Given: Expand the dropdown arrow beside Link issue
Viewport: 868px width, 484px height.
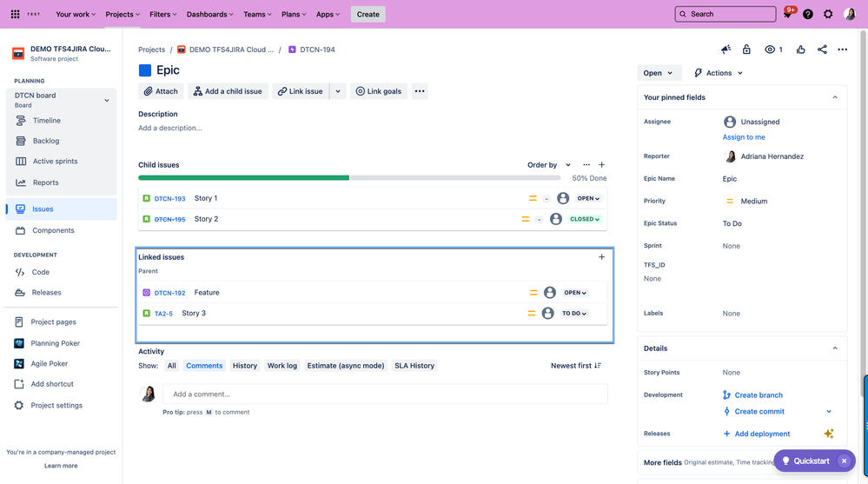Looking at the screenshot, I should 338,91.
